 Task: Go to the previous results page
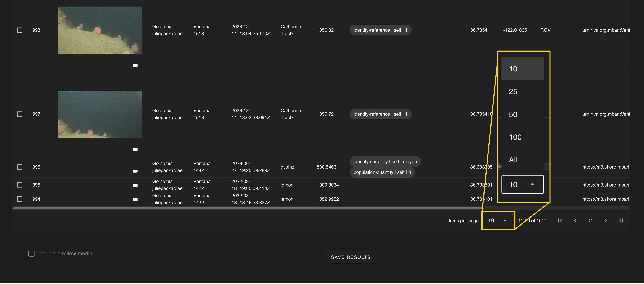click(x=575, y=221)
